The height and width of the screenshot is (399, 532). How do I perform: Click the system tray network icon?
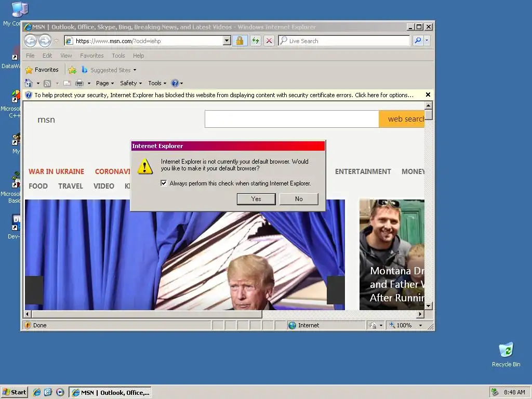coord(495,392)
